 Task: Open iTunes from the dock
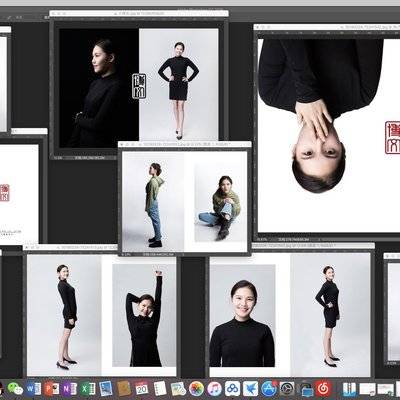pyautogui.click(x=214, y=389)
